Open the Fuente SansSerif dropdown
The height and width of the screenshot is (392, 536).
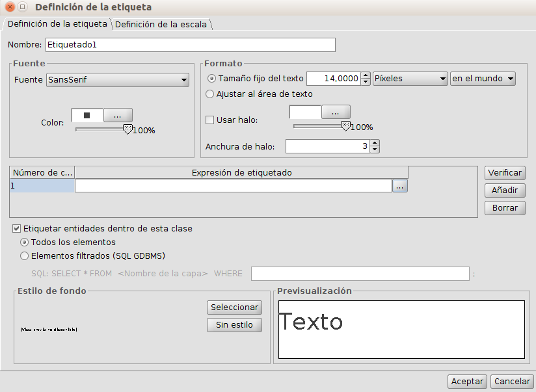(117, 80)
